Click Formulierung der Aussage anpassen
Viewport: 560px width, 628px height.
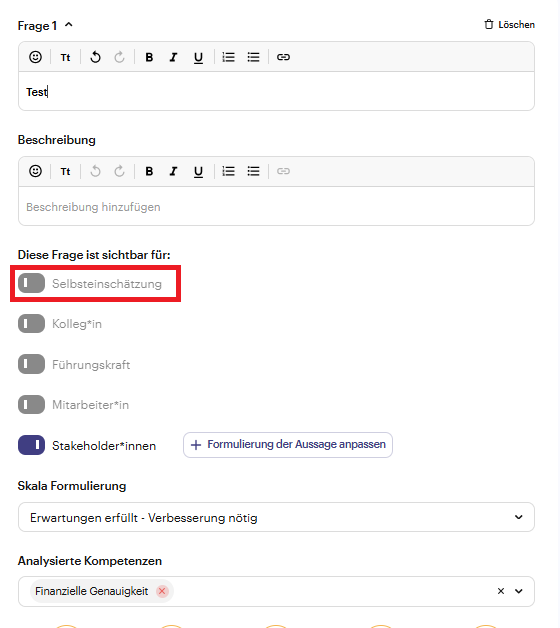(x=288, y=445)
